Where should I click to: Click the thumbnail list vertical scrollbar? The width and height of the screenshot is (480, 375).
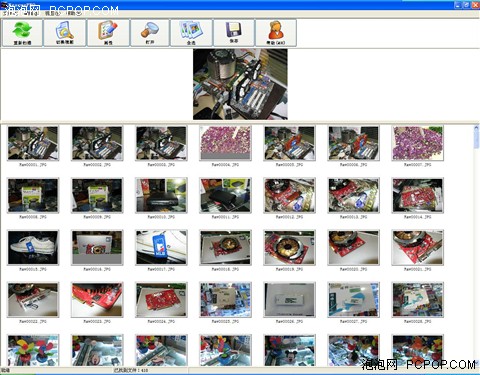(x=476, y=246)
